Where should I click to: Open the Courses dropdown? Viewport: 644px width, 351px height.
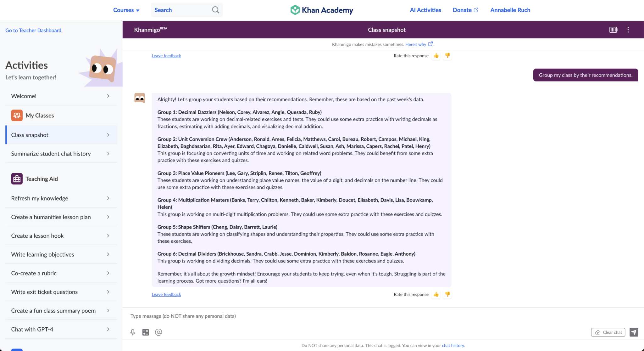[x=126, y=10]
